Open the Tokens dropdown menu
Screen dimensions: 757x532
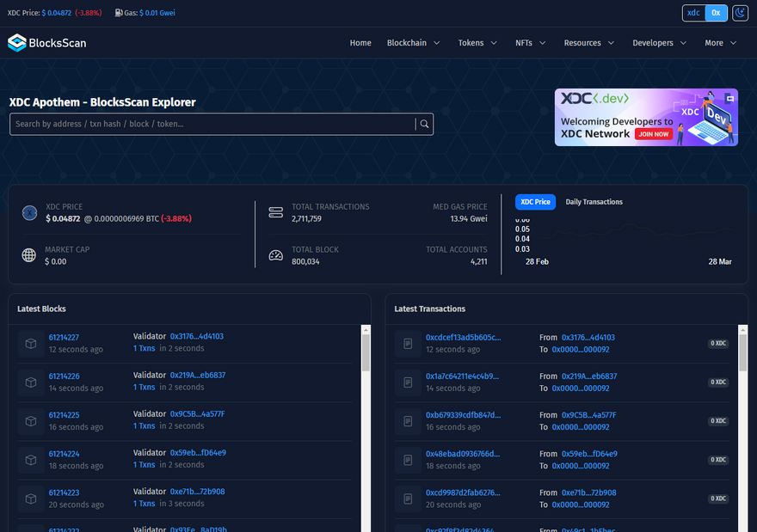(x=477, y=43)
